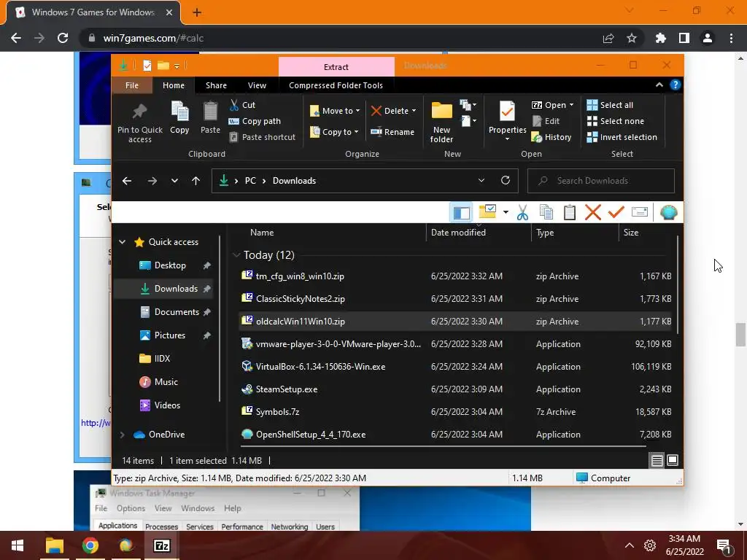The width and height of the screenshot is (747, 560).
Task: Open file History from the ribbon
Action: 551,137
